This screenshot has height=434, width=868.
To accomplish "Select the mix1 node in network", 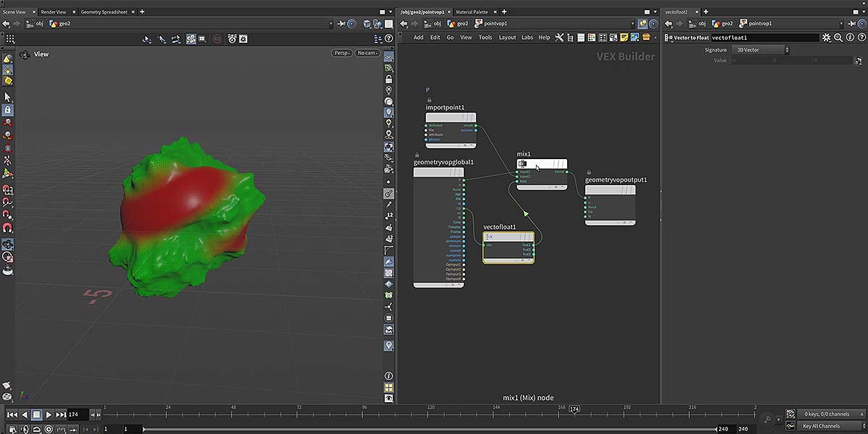I will pyautogui.click(x=542, y=175).
